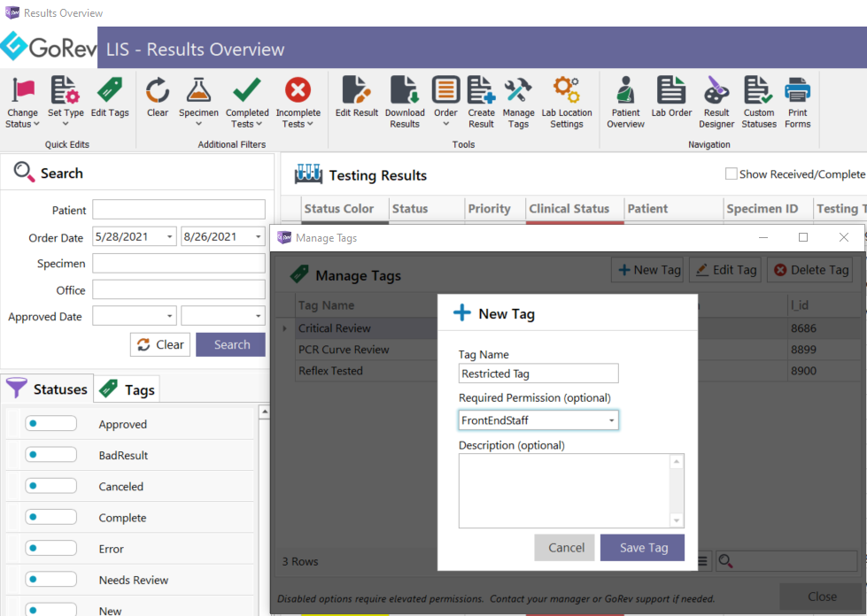867x616 pixels.
Task: Click the Tag Name input field
Action: 538,373
